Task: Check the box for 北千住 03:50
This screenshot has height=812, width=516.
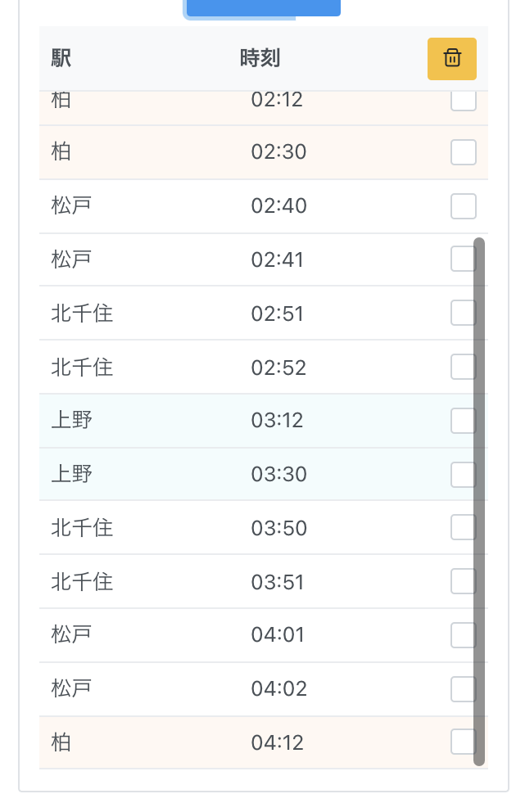Action: click(462, 528)
